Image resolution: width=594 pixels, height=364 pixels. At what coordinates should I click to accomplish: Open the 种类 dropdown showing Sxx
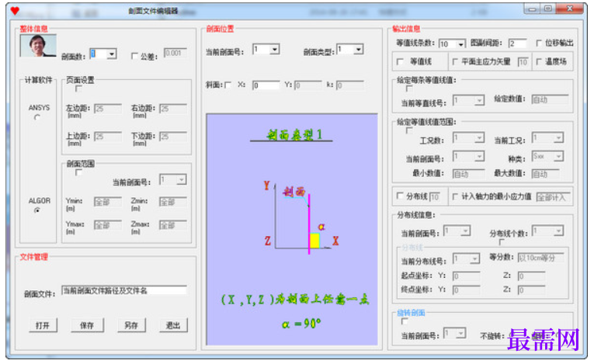click(x=559, y=156)
